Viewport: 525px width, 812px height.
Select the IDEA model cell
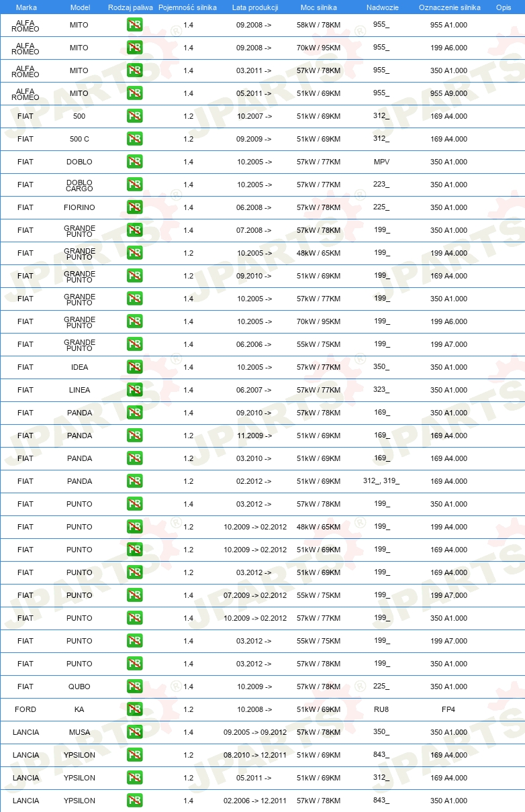[79, 367]
